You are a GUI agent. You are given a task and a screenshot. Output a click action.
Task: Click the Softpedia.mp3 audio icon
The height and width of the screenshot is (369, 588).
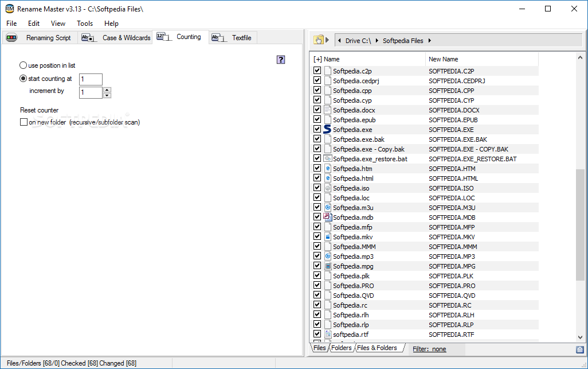coord(328,257)
